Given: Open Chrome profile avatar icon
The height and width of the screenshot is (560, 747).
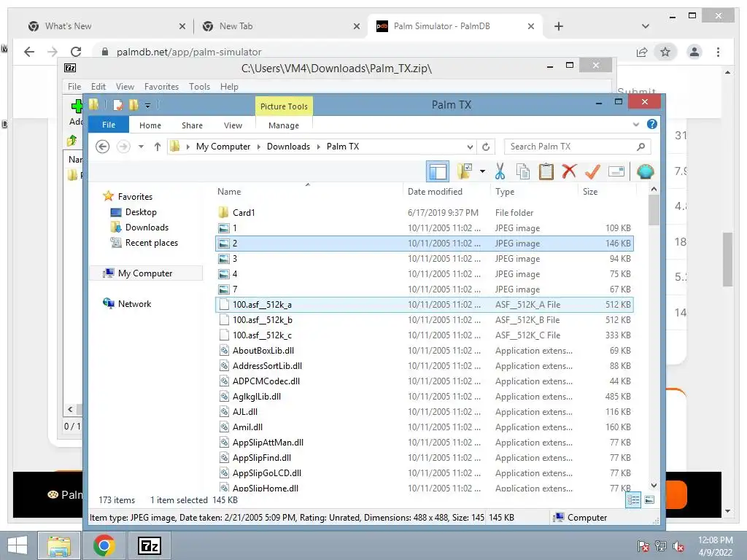Looking at the screenshot, I should coord(694,52).
